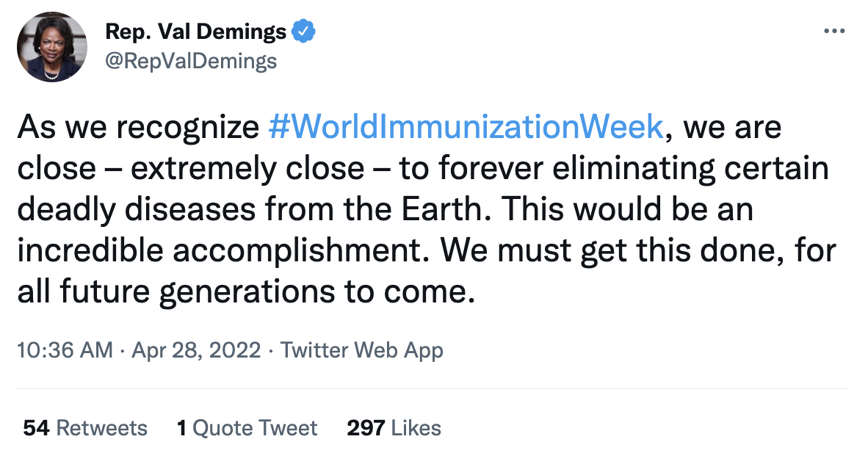Click the phrase 'close – extremely close'
The image size is (868, 464).
(x=190, y=168)
